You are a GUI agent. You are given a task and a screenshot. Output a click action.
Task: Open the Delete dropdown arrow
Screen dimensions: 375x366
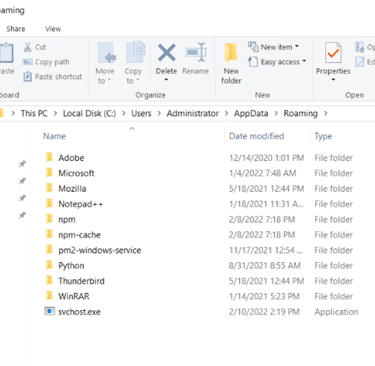(x=166, y=80)
